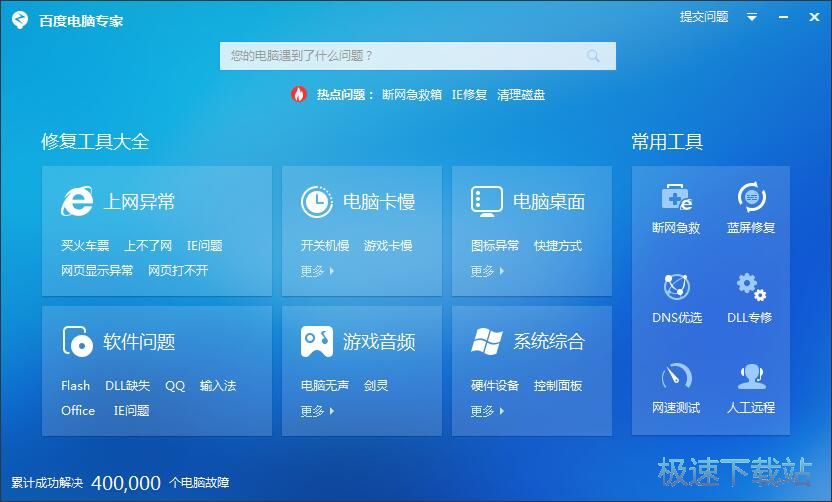Open the DLL专修 gear icon
Screen dimensions: 832x502
(x=751, y=287)
